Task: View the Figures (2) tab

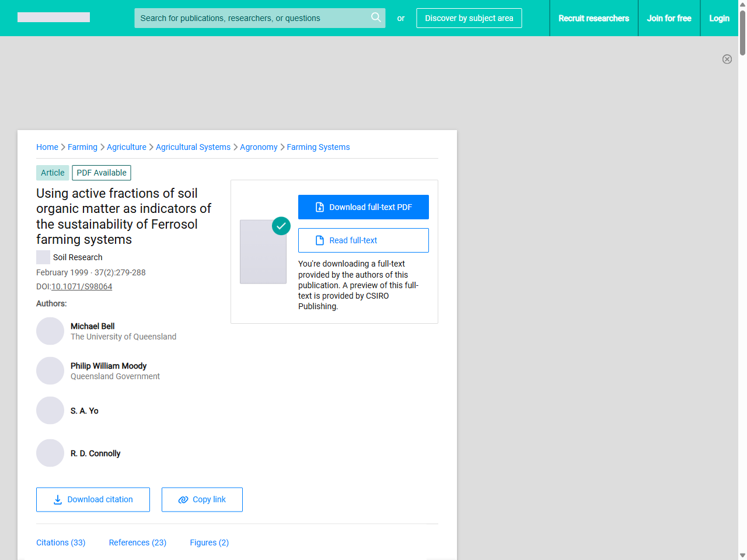Action: click(209, 542)
